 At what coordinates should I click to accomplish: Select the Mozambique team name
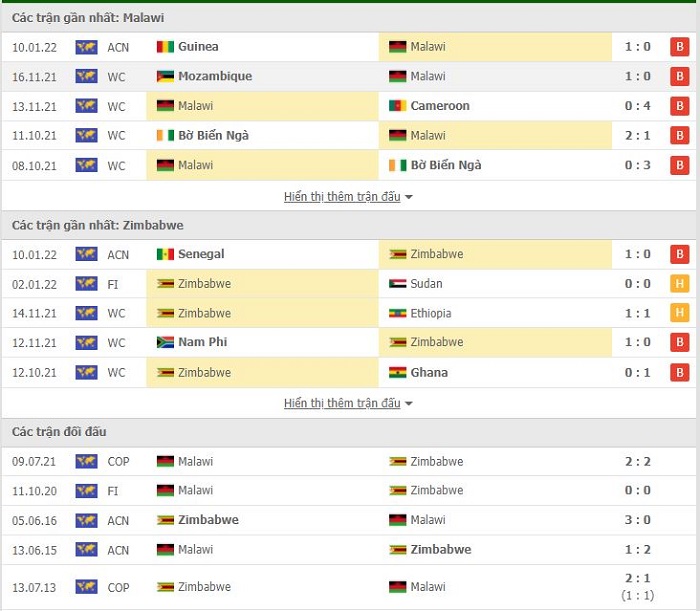click(x=215, y=76)
